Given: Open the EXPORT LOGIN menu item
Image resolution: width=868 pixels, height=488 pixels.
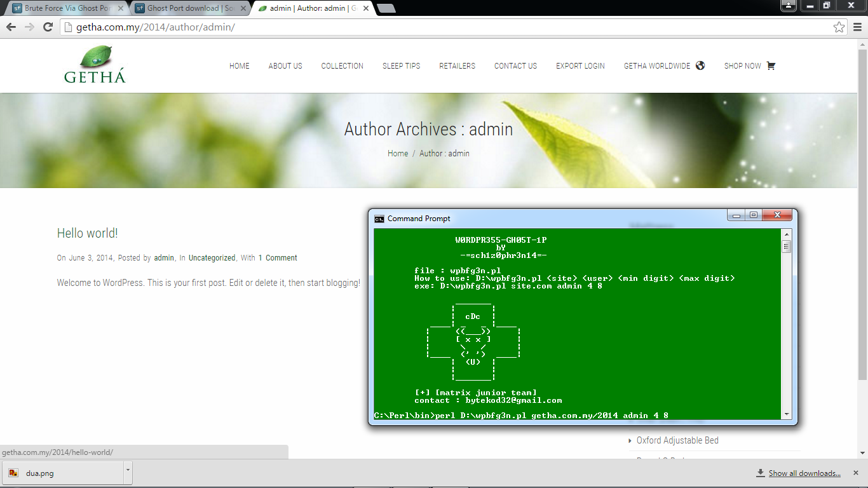Looking at the screenshot, I should click(580, 65).
